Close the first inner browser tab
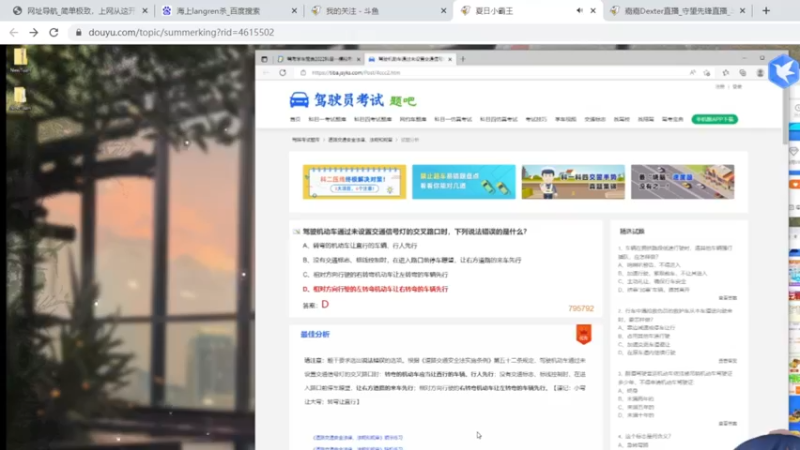The height and width of the screenshot is (450, 800). pos(358,59)
